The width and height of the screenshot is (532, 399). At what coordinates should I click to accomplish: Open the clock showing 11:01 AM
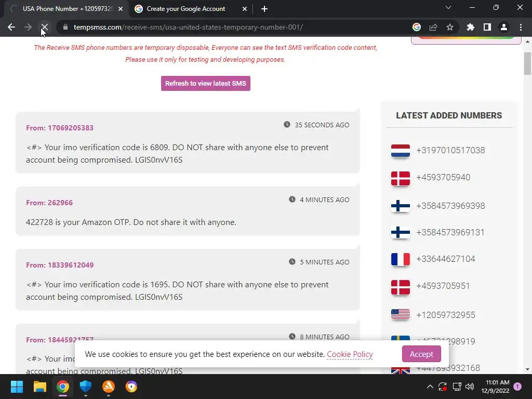pos(495,387)
